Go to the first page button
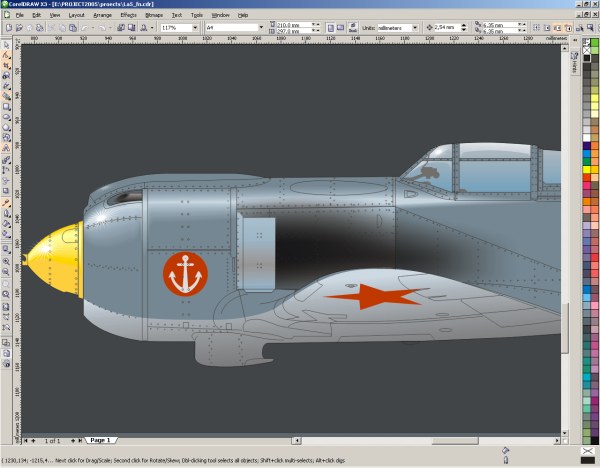Image resolution: width=600 pixels, height=468 pixels. click(x=25, y=441)
